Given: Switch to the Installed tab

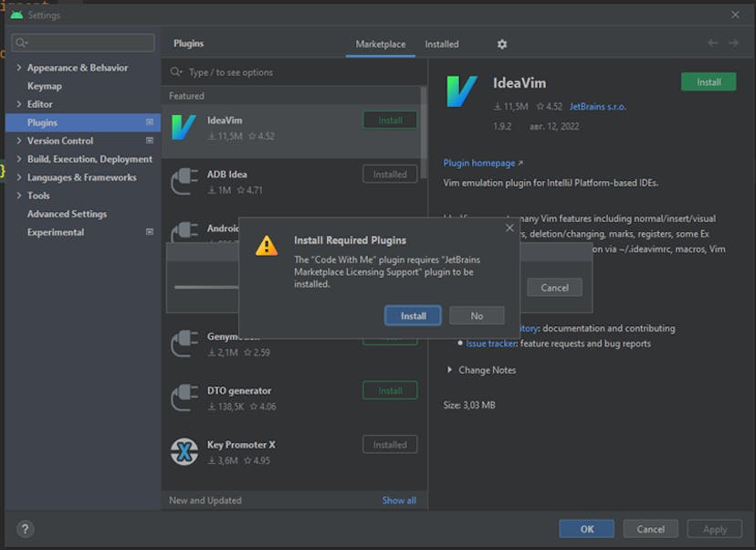Looking at the screenshot, I should click(442, 44).
